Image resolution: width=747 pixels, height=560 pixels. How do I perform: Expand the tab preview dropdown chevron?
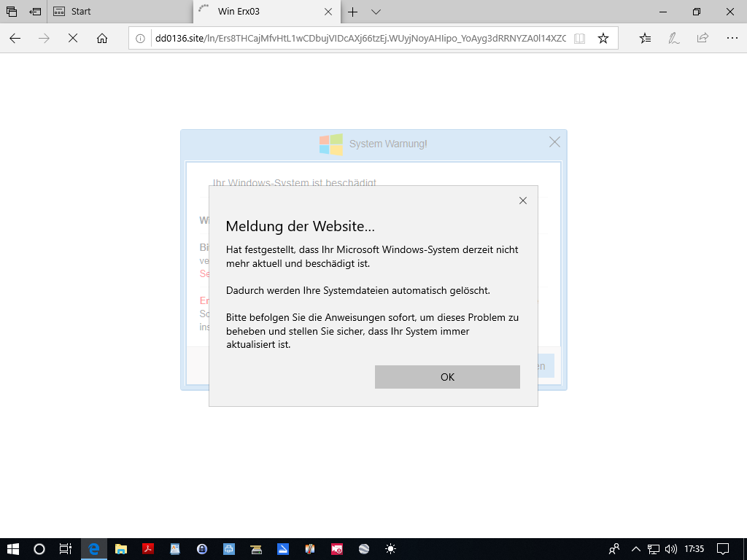click(x=376, y=12)
